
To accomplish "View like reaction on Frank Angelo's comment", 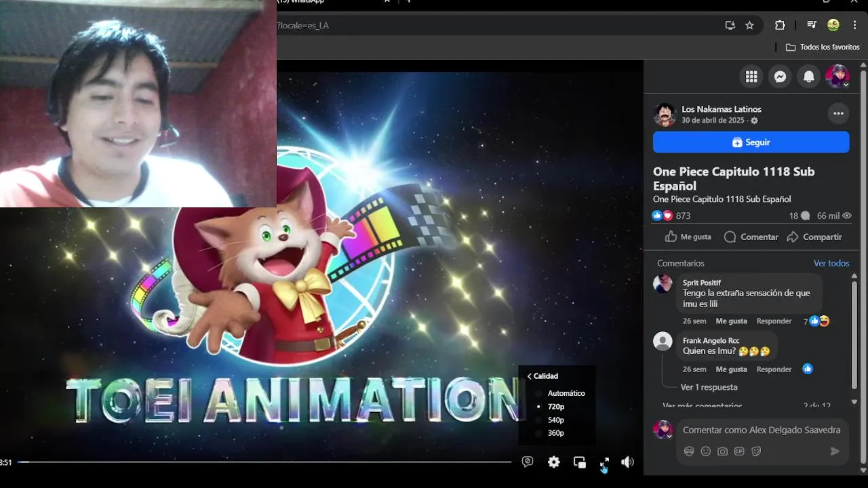I will (x=807, y=369).
